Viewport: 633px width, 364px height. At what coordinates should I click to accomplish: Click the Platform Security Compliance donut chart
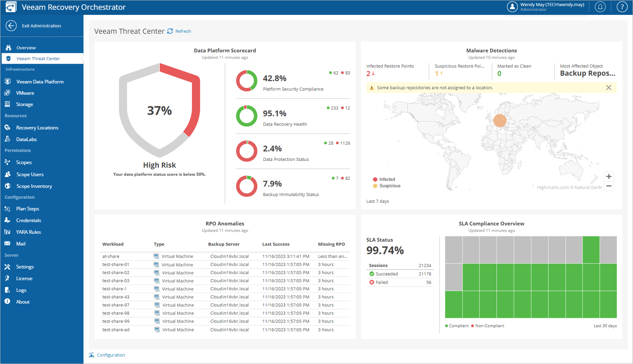pyautogui.click(x=246, y=81)
